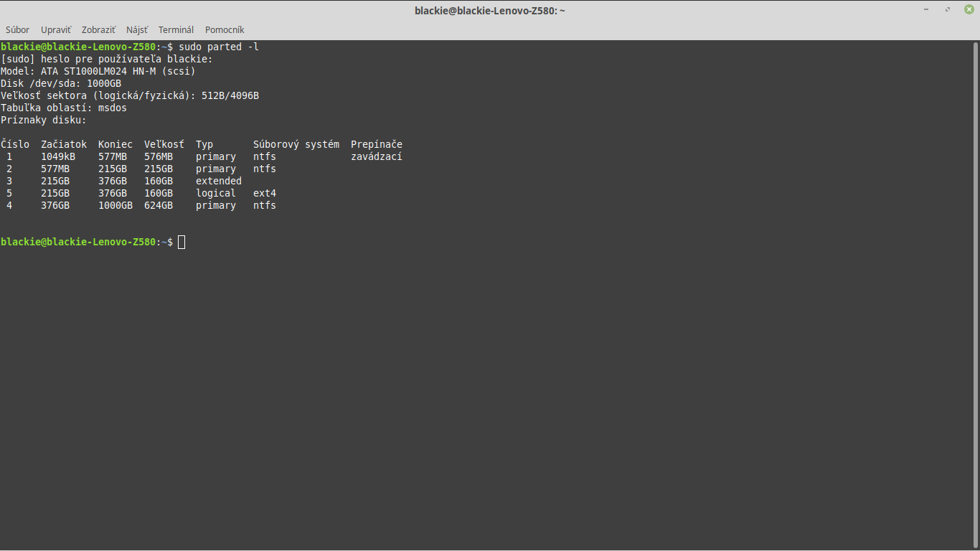The height and width of the screenshot is (551, 980).
Task: Click the window title blackie@blackie-Lenovo-Z580
Action: [x=489, y=10]
